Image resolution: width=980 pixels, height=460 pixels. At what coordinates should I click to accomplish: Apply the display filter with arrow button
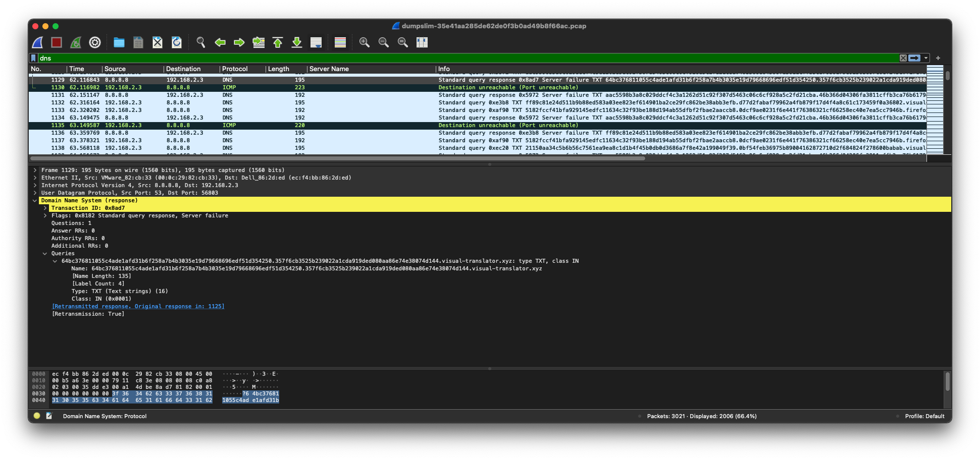[914, 58]
